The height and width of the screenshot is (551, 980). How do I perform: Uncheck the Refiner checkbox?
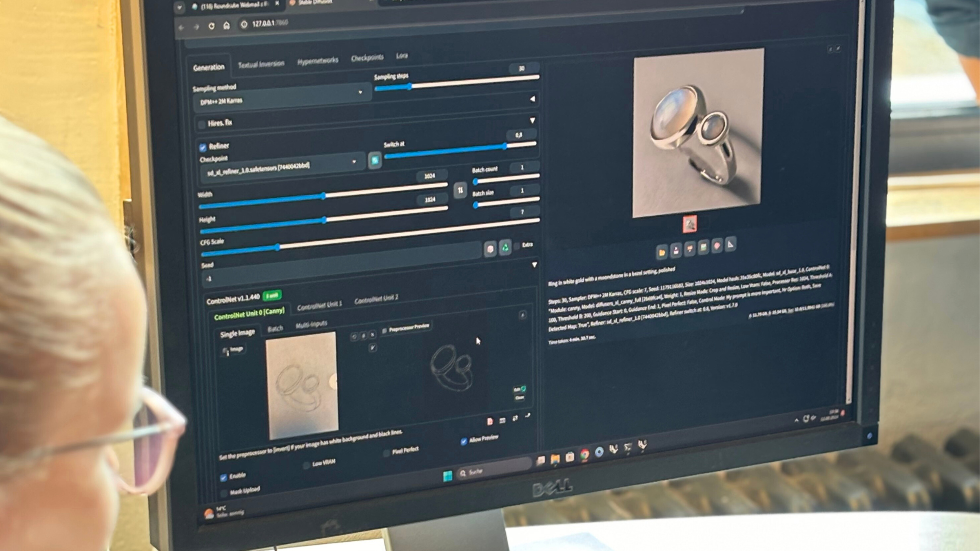click(x=203, y=147)
